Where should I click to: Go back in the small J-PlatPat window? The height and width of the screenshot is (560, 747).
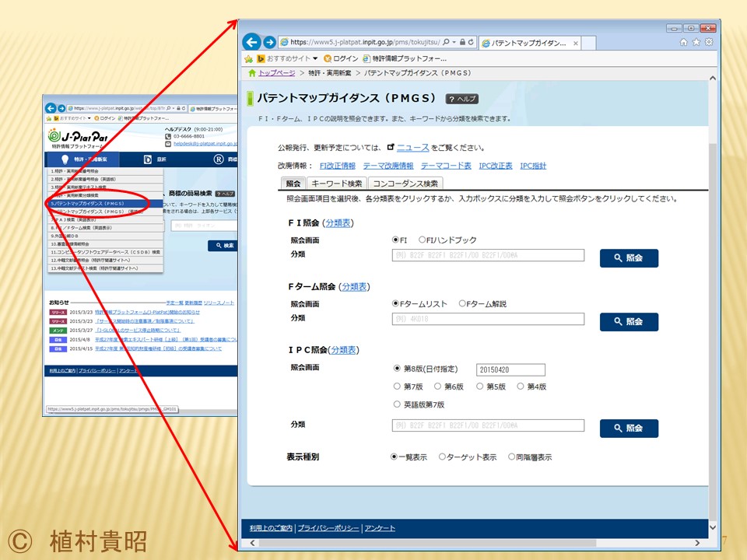pyautogui.click(x=51, y=109)
